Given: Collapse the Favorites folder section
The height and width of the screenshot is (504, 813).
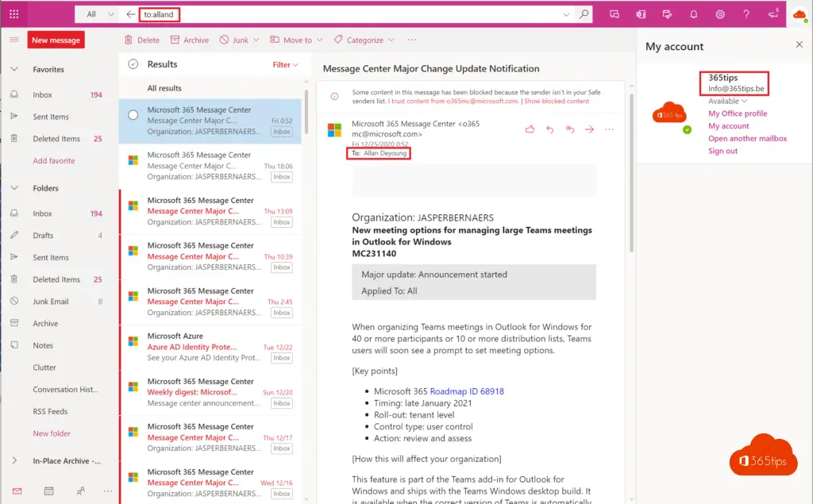Looking at the screenshot, I should tap(14, 70).
